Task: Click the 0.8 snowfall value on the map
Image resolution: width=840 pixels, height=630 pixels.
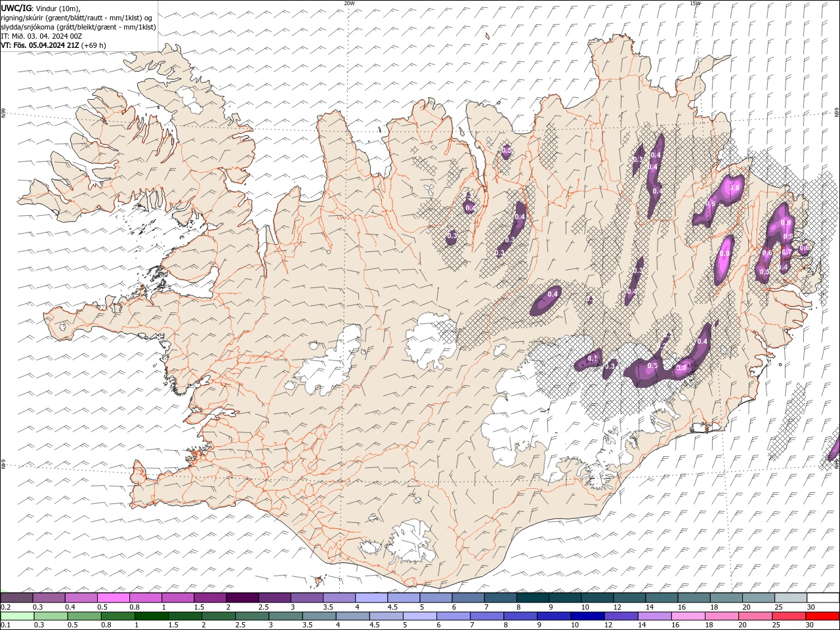Action: [x=734, y=188]
